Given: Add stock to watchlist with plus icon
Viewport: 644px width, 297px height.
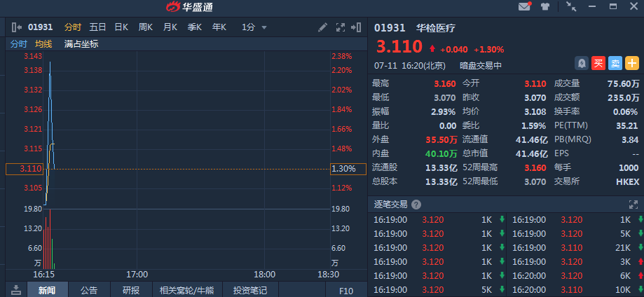Looking at the screenshot, I should tap(631, 63).
